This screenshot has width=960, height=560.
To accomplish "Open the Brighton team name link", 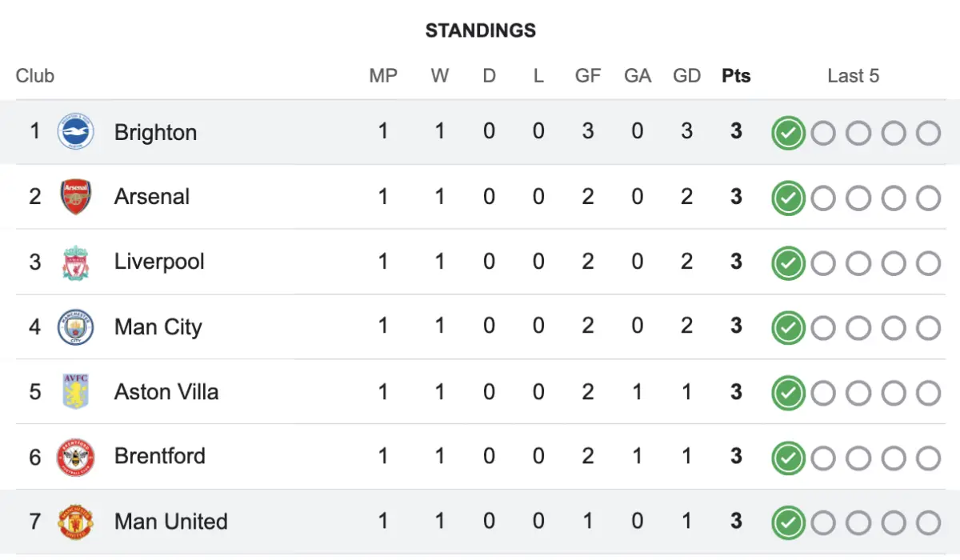I will coord(155,132).
